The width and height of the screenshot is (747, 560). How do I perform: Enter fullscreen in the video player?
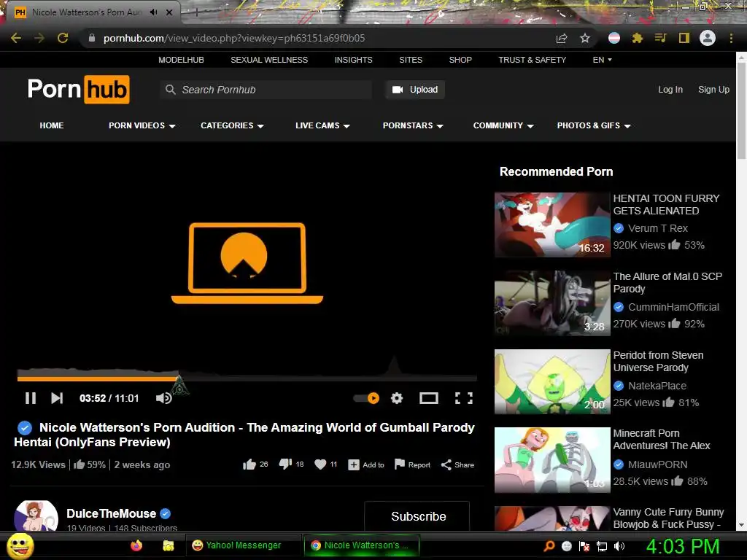pos(463,398)
